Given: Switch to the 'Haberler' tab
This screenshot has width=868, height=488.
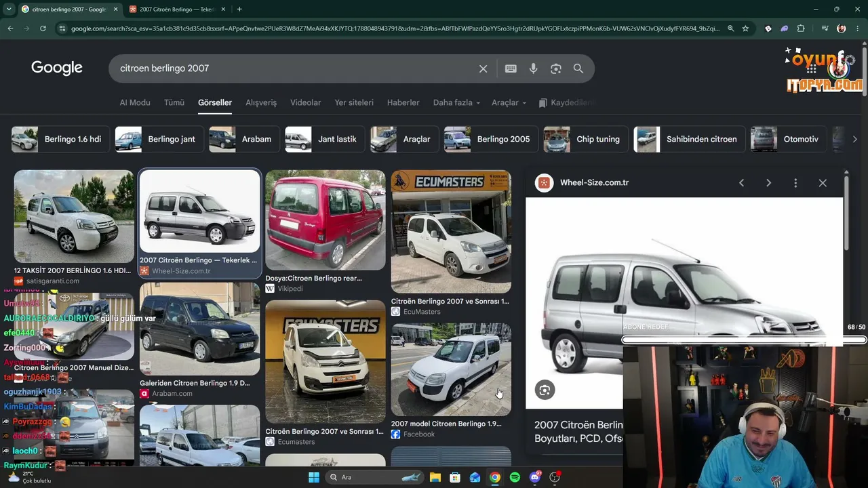Looking at the screenshot, I should (403, 102).
